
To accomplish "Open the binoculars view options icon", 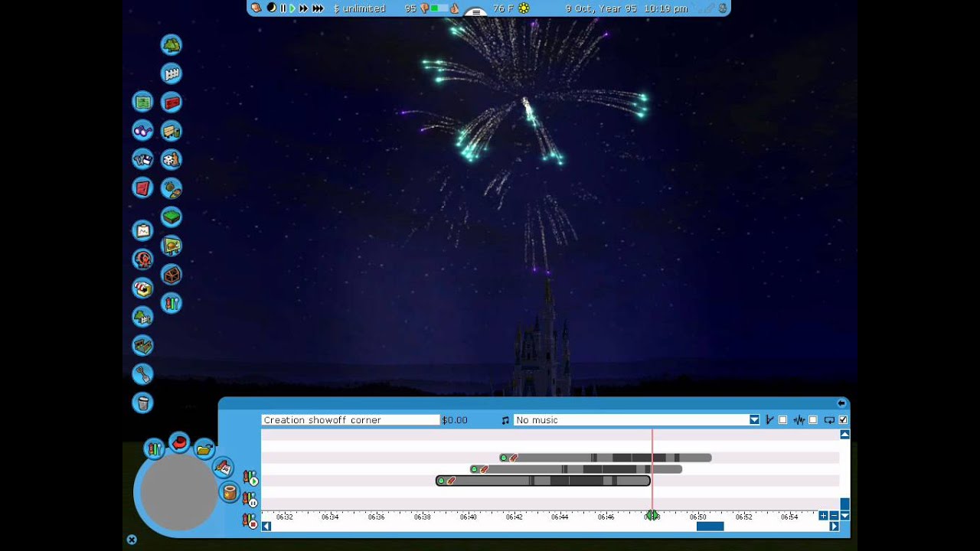I will (x=142, y=131).
